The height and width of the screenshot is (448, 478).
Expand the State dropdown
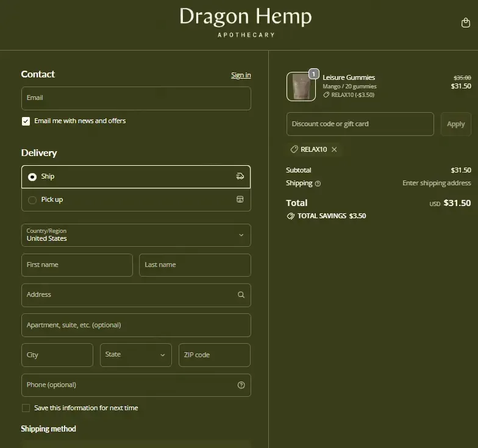pyautogui.click(x=135, y=355)
